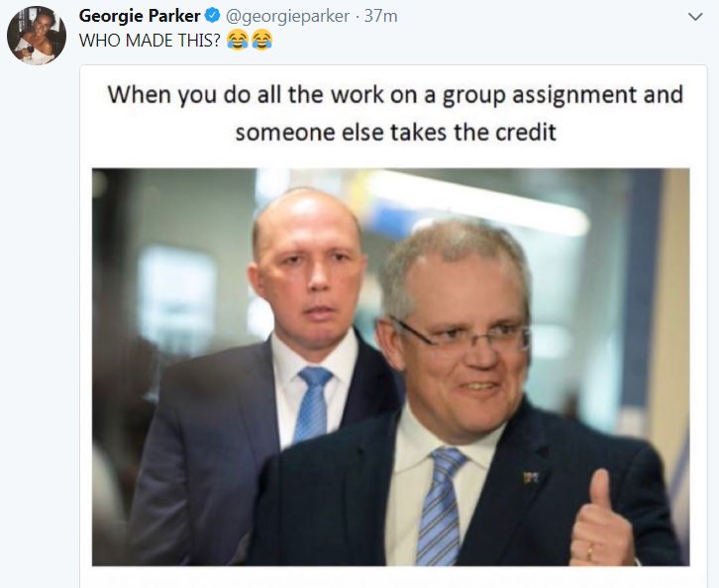The width and height of the screenshot is (719, 588).
Task: Open the @georgieparker handle link
Action: point(287,17)
